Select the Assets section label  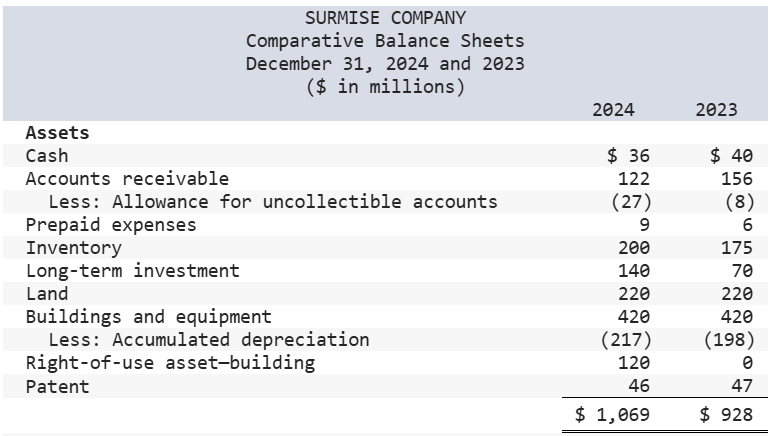click(x=58, y=133)
